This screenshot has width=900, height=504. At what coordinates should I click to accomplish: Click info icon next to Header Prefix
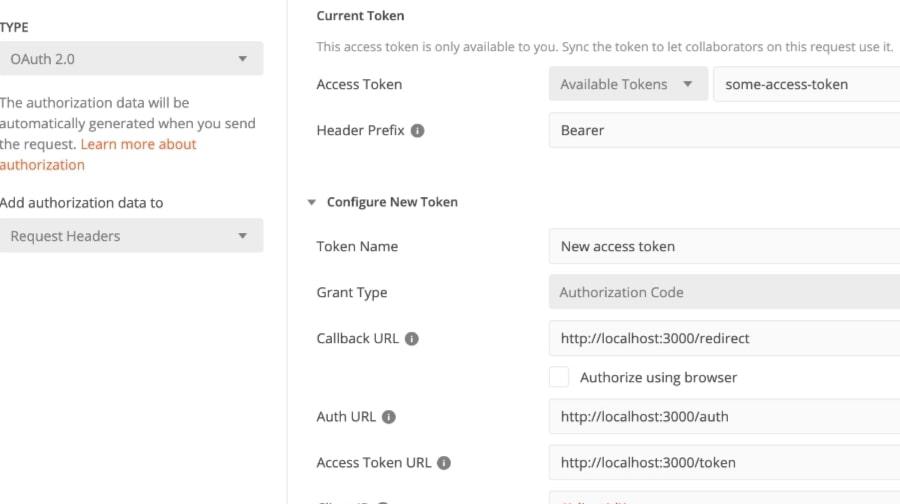(x=418, y=131)
